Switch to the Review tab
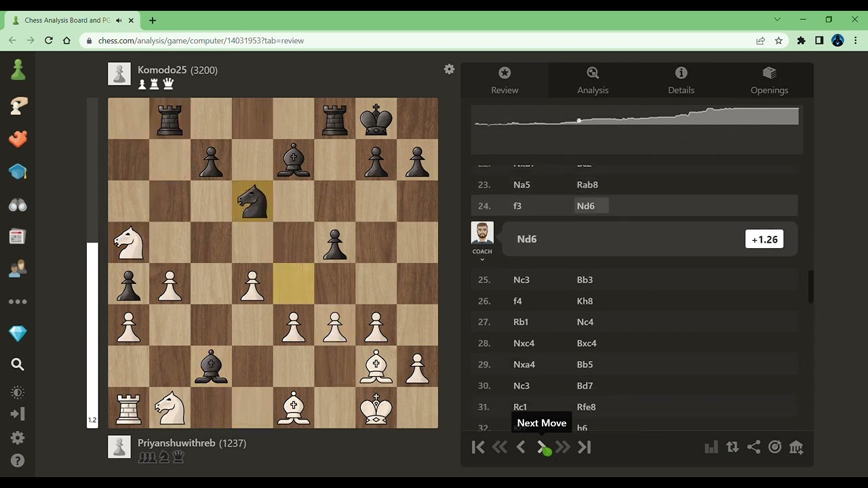 click(505, 81)
